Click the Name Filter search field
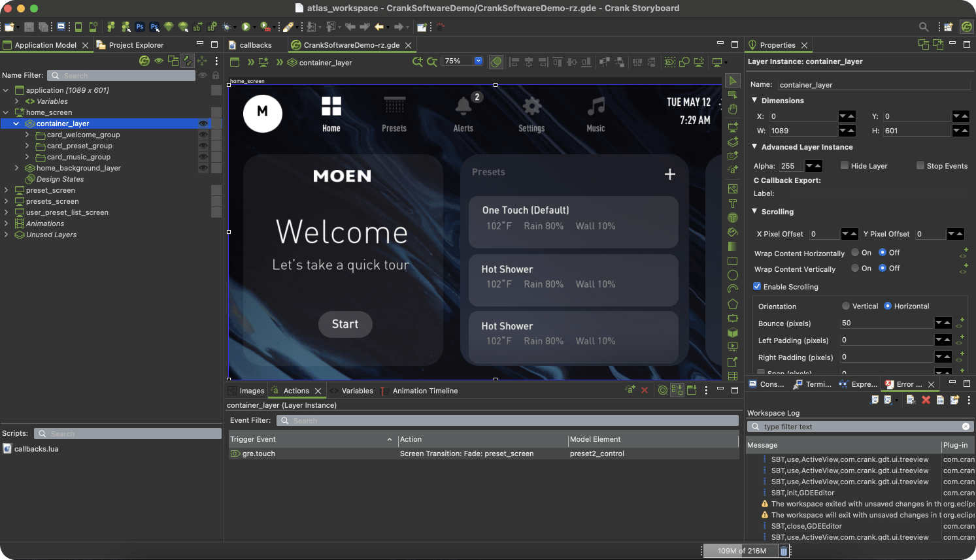 (x=122, y=75)
